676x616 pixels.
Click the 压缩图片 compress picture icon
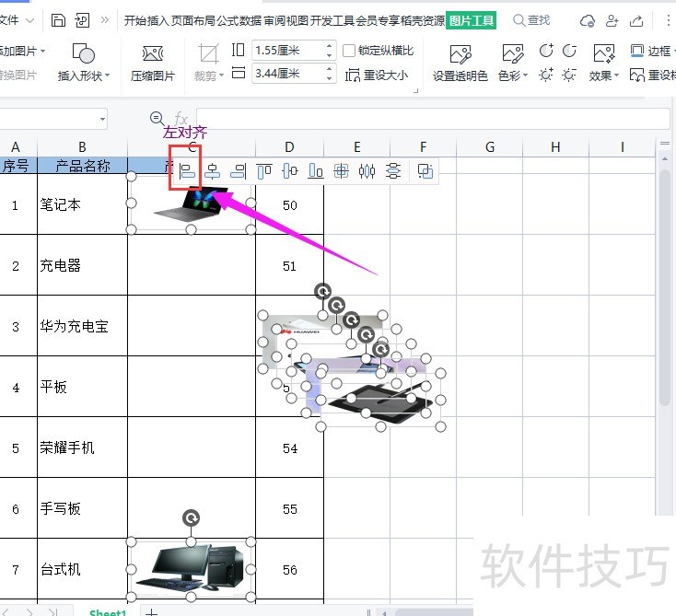tap(153, 63)
